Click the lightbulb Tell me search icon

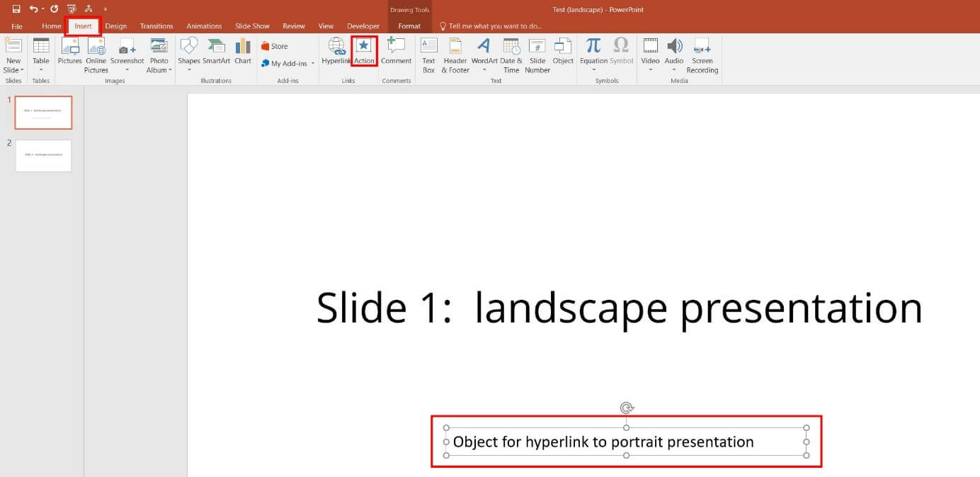pyautogui.click(x=443, y=26)
